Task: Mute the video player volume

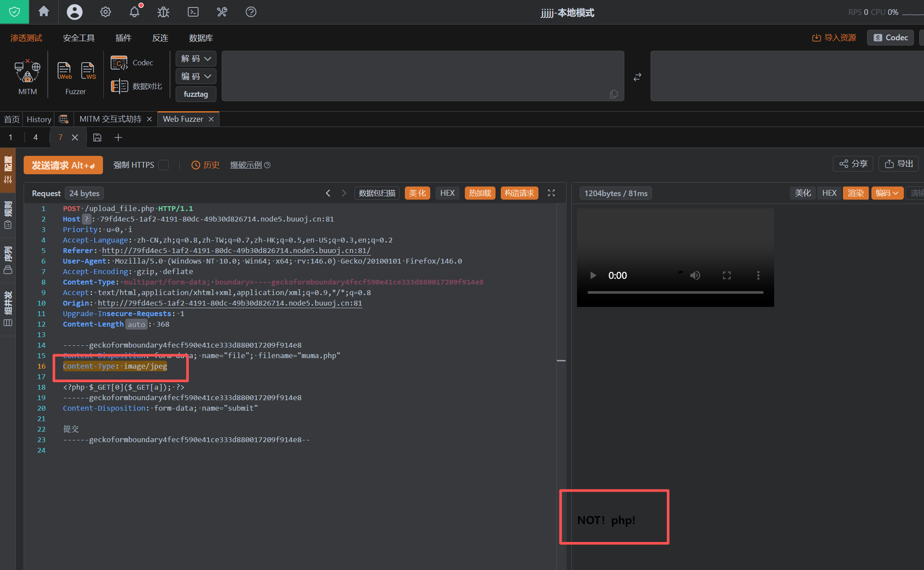Action: (x=695, y=275)
